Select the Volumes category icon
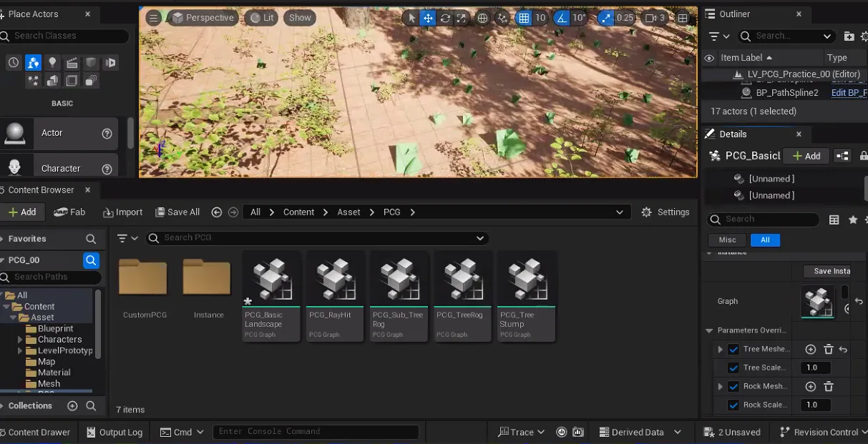This screenshot has height=444, width=868. (72, 82)
